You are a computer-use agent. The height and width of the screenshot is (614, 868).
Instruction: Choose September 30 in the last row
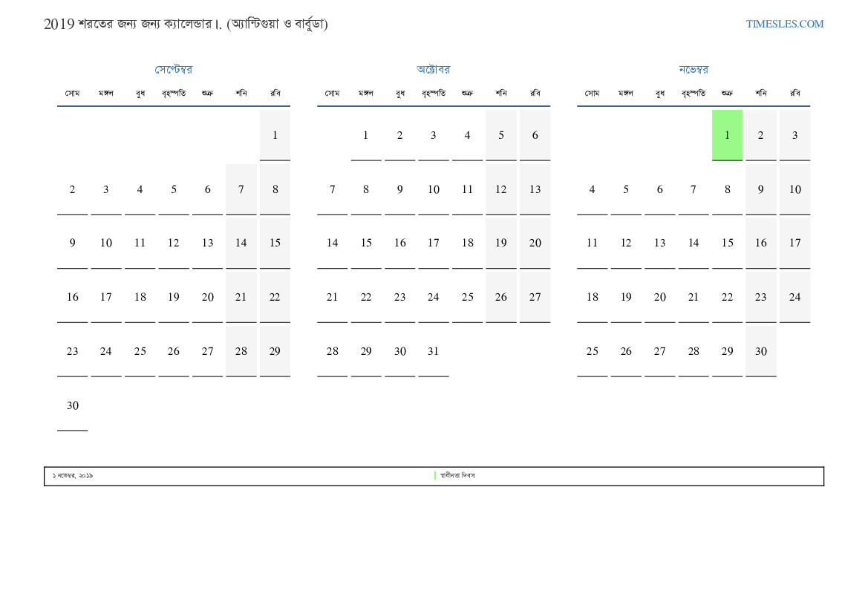(72, 405)
